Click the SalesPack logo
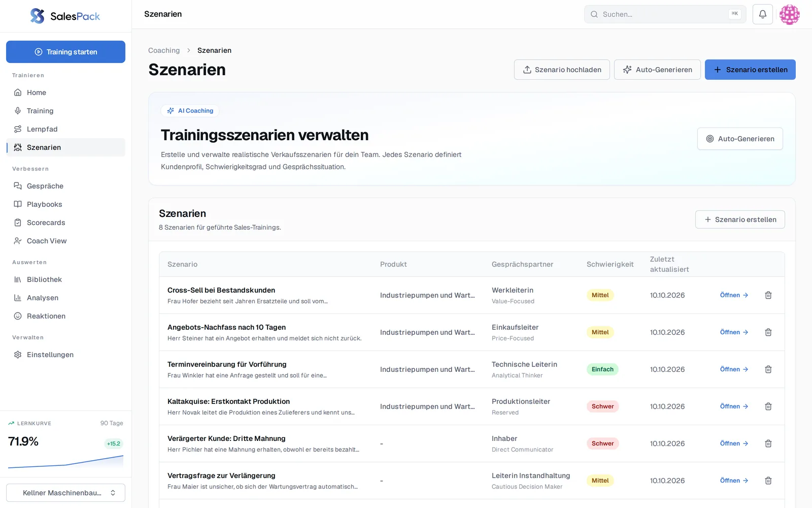The width and height of the screenshot is (812, 508). pos(65,16)
